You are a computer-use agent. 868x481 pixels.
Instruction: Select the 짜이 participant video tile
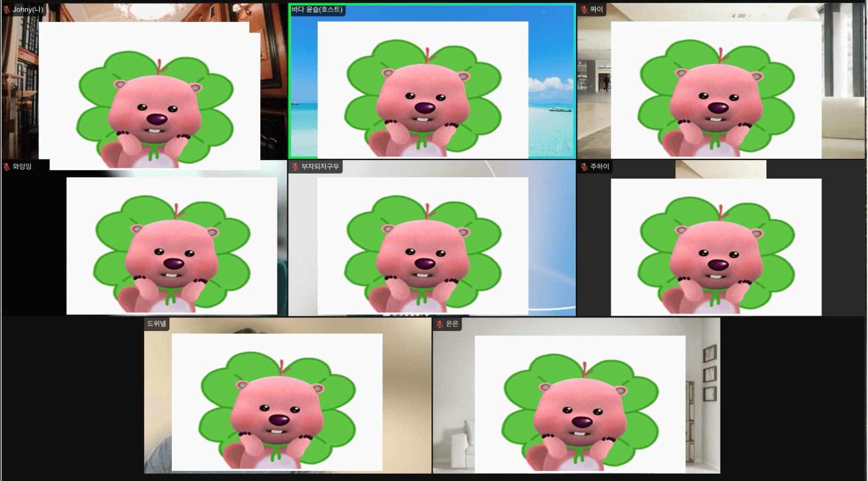pos(721,81)
